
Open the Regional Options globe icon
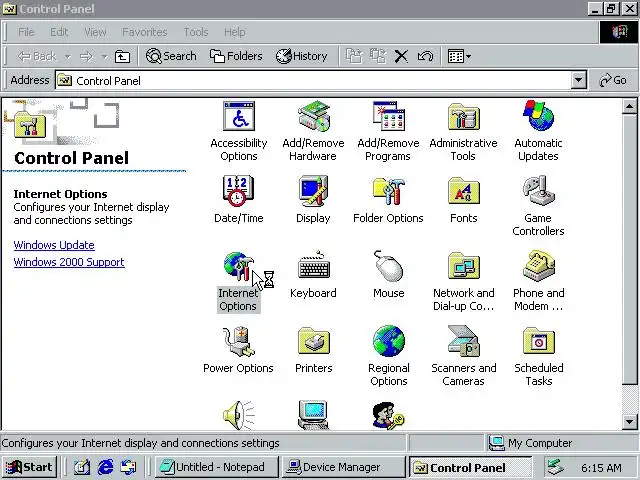coord(389,341)
